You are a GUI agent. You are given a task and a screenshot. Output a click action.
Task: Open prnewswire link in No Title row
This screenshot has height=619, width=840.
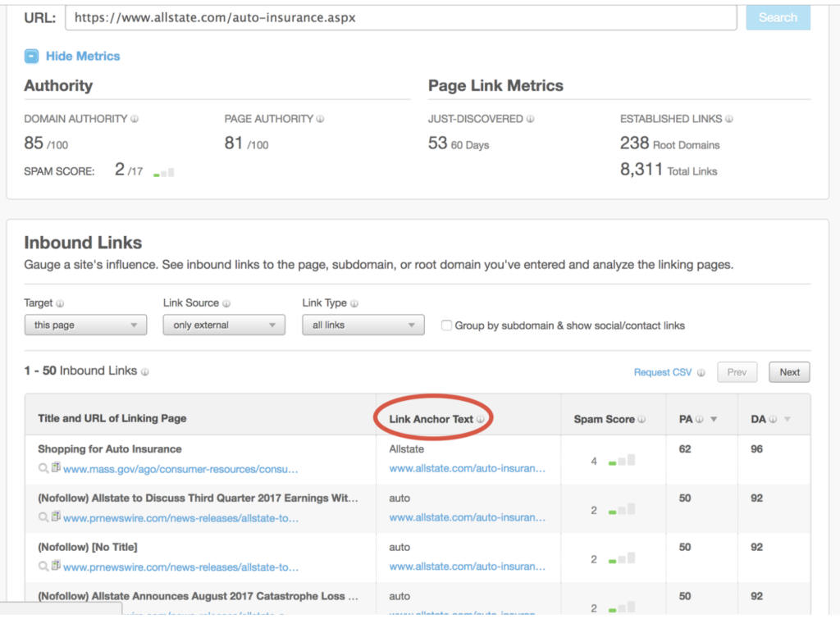tap(181, 567)
